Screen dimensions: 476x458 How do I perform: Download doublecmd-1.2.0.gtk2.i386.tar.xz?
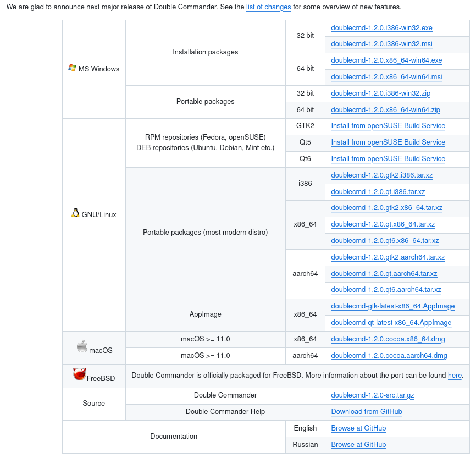tap(381, 175)
